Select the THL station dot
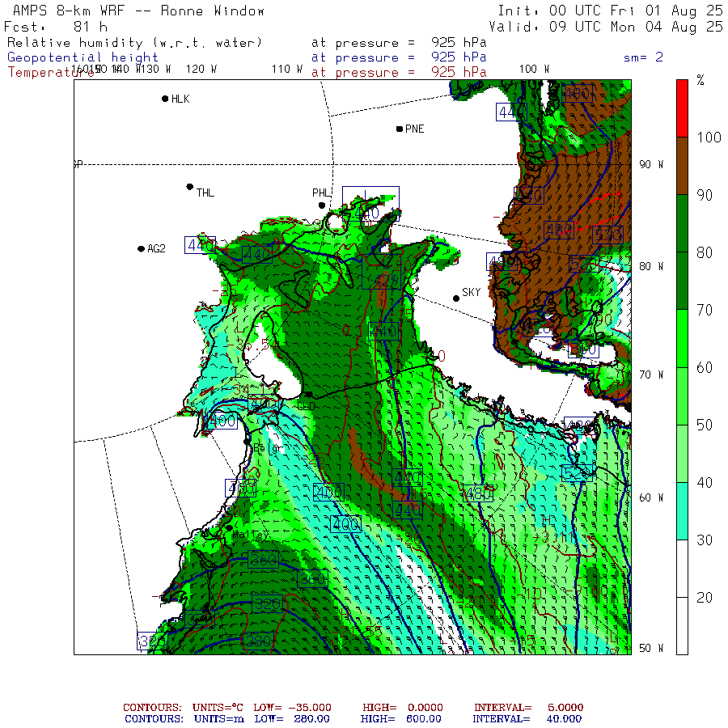The width and height of the screenshot is (728, 728). 189,187
